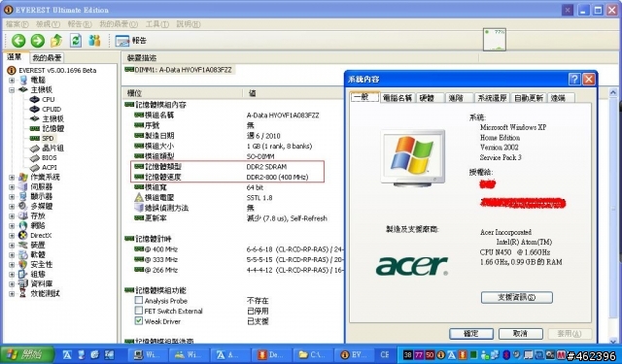The image size is (622, 364).
Task: Select DIMM1: A-Data HYOVF1A083FZZ device row
Action: 179,70
